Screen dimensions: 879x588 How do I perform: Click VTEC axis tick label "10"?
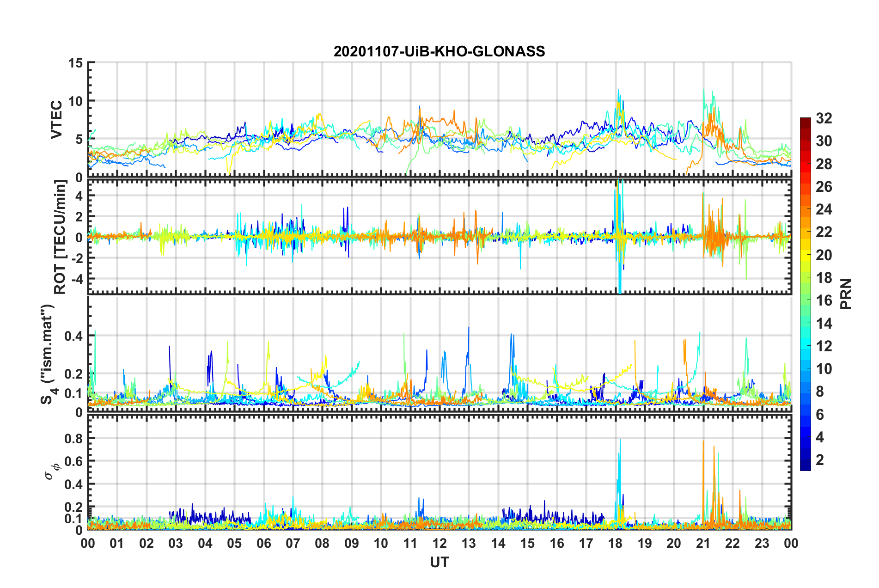pos(75,101)
